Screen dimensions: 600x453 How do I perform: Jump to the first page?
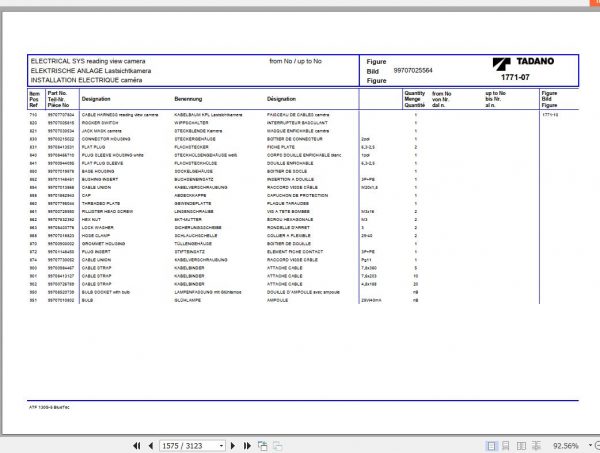click(x=136, y=446)
